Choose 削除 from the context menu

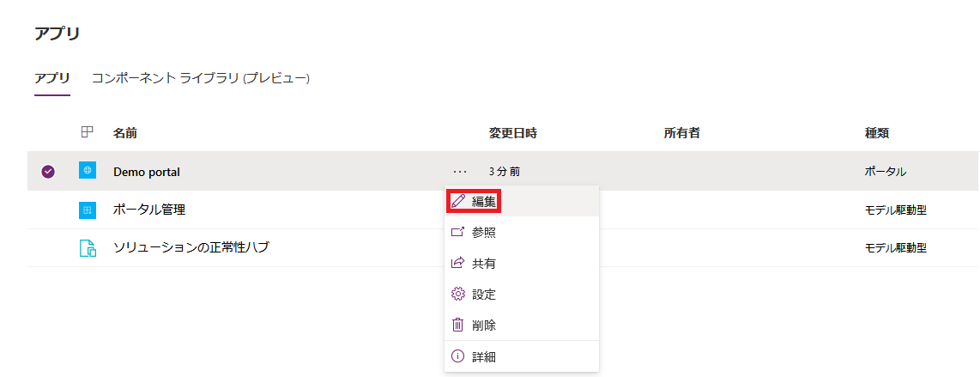484,325
